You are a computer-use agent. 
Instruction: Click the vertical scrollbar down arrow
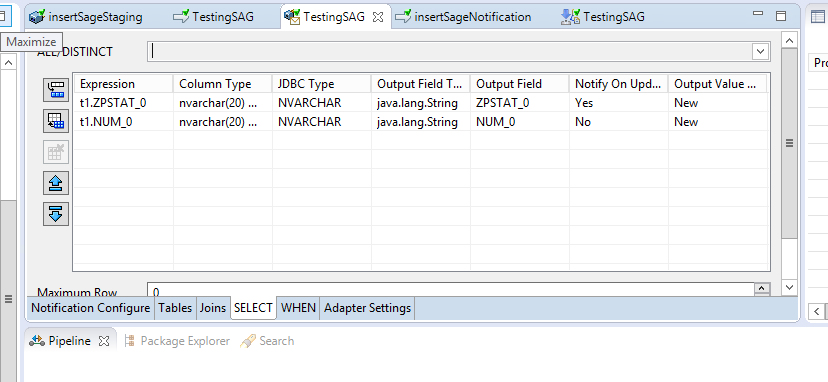click(x=789, y=287)
